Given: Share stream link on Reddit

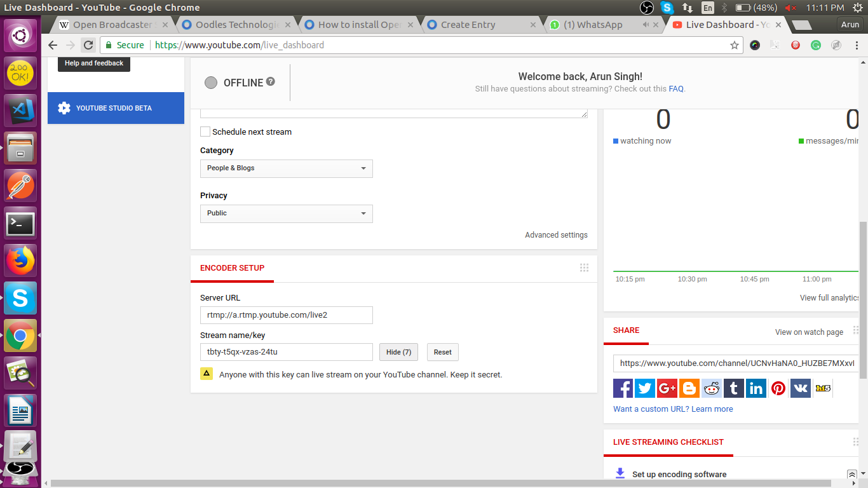Looking at the screenshot, I should (712, 388).
